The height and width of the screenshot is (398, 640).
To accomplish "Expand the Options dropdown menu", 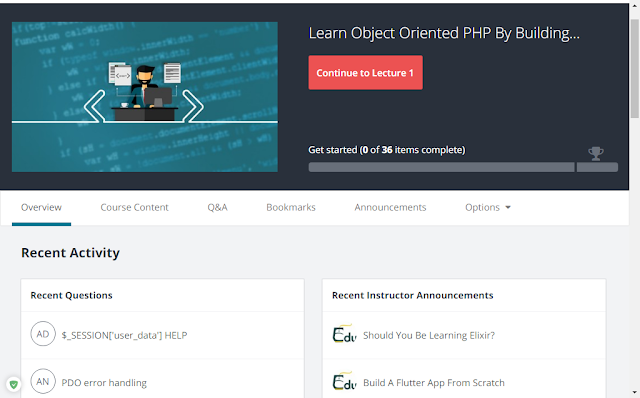I will 488,207.
